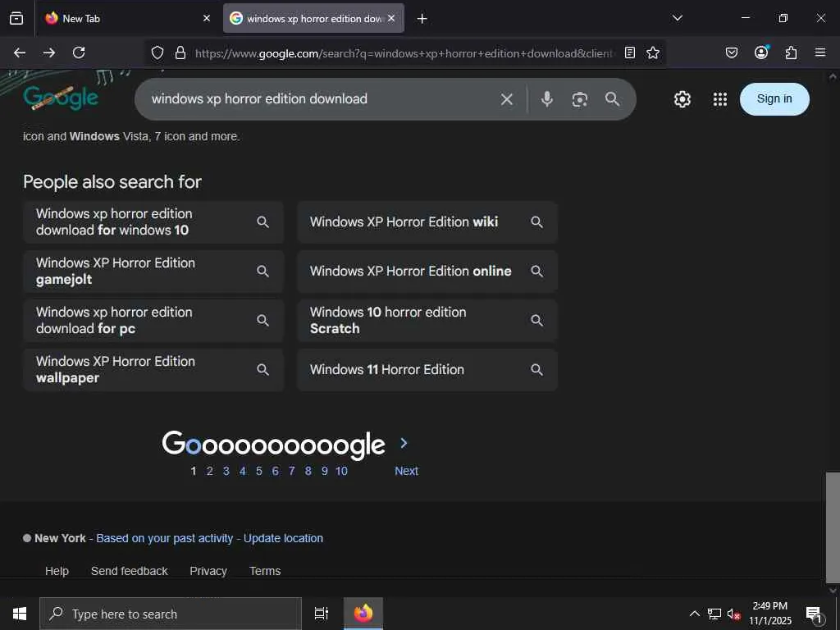The height and width of the screenshot is (630, 840).
Task: Search Horror Edition gamejolt suggestion
Action: pos(153,271)
